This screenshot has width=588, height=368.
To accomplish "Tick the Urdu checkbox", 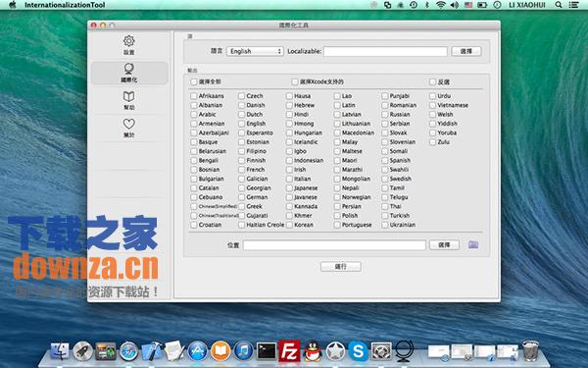I will pos(432,96).
